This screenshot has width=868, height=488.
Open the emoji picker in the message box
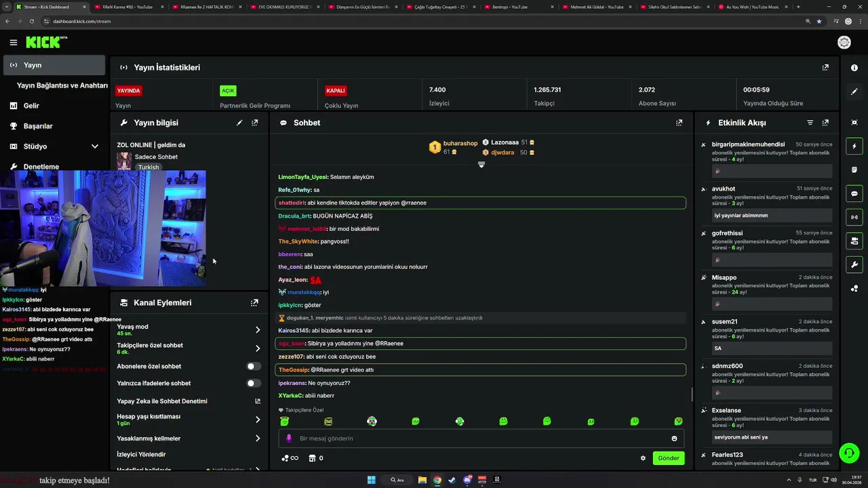674,439
